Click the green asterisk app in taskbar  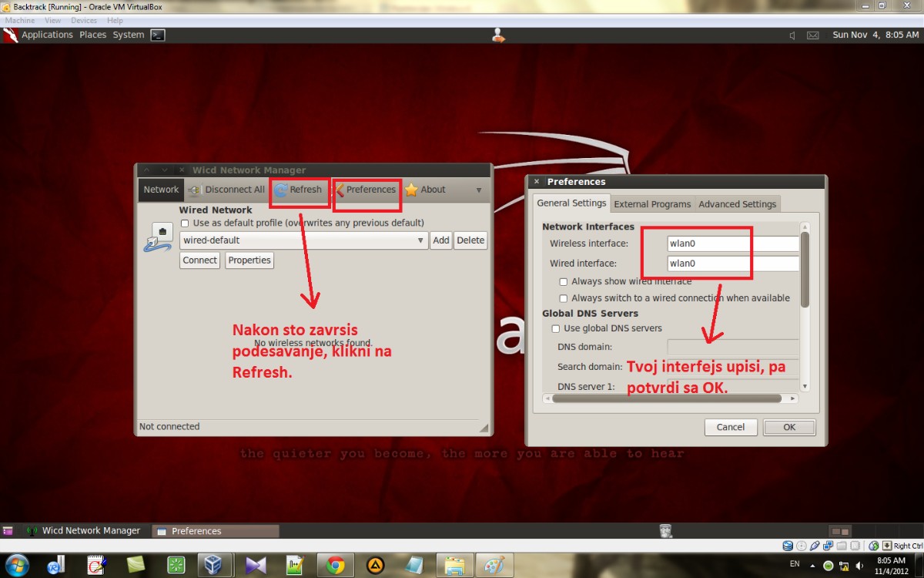click(176, 565)
